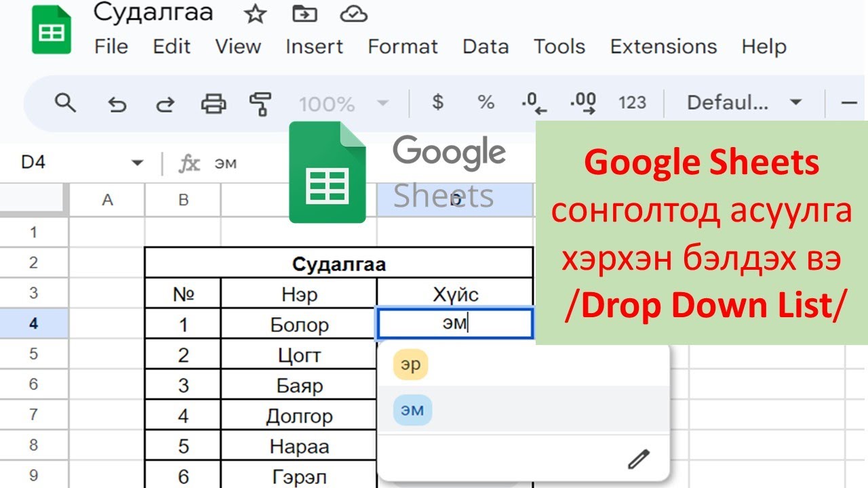Screen dimensions: 868x488
Task: Click the Нэр header cell
Action: [299, 293]
